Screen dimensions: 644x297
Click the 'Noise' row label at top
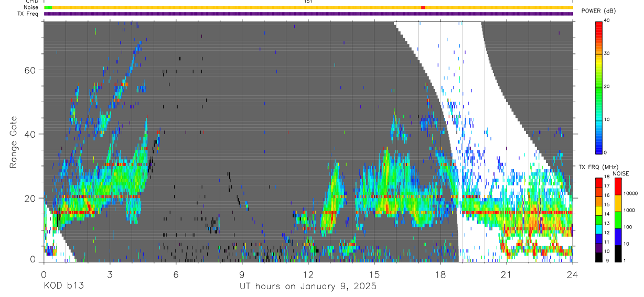click(31, 7)
